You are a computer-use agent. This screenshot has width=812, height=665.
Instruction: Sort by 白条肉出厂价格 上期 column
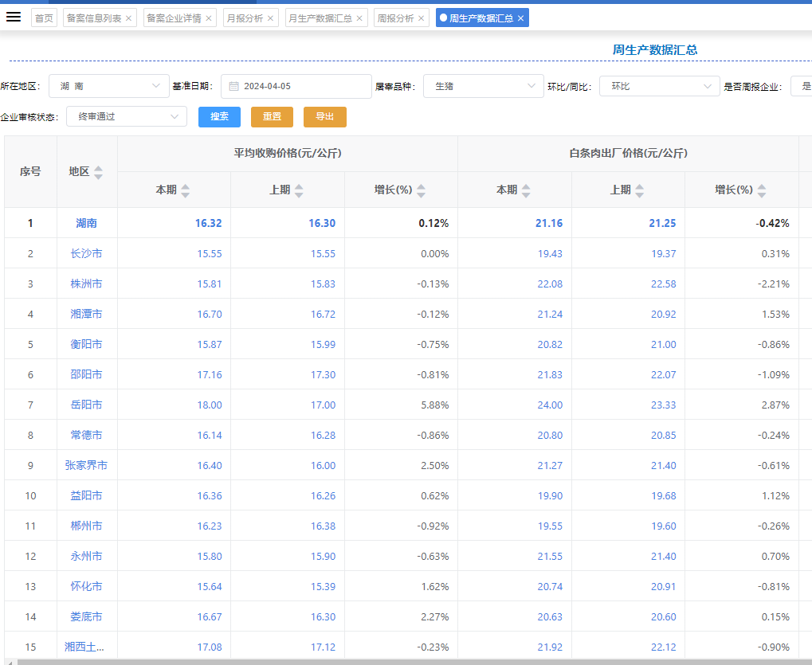tap(640, 190)
